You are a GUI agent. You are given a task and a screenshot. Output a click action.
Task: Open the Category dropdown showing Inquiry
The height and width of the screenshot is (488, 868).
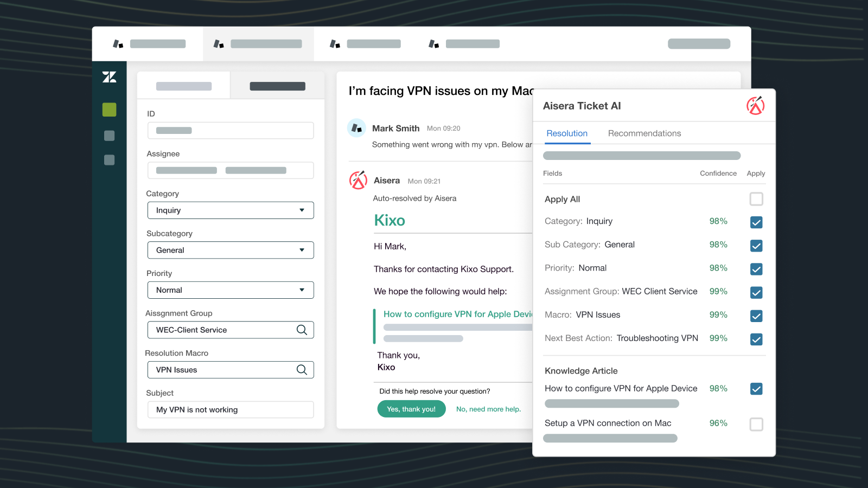(231, 210)
